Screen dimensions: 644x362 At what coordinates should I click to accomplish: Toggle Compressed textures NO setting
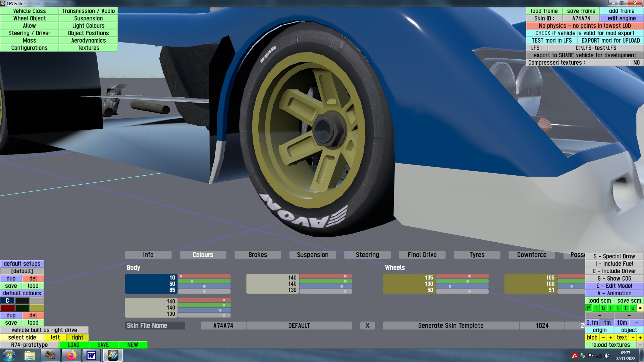pos(636,63)
